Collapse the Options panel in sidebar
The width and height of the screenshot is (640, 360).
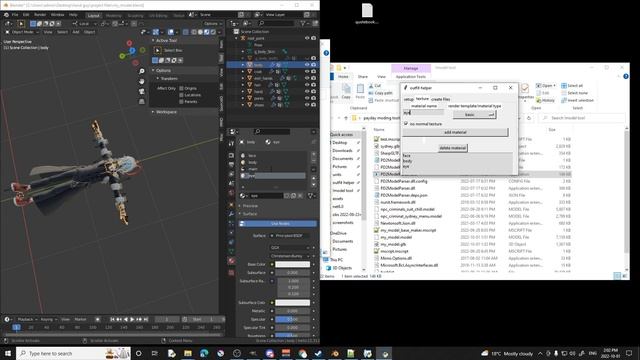(153, 70)
